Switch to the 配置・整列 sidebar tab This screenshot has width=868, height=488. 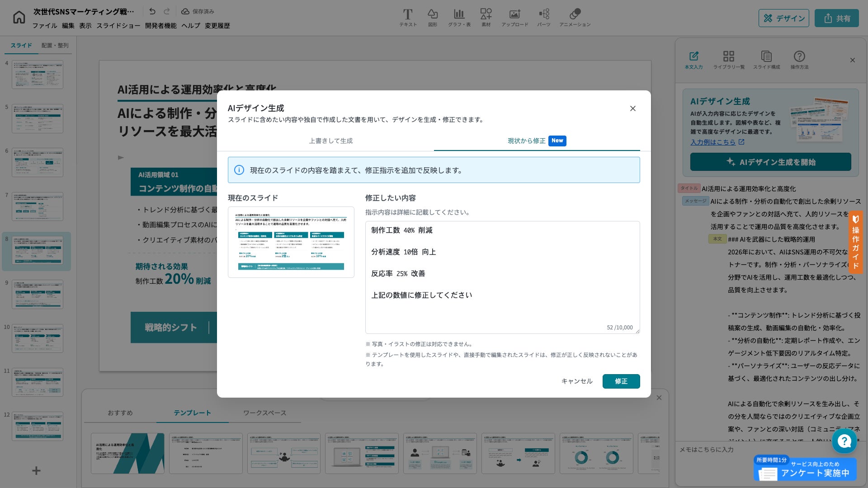tap(55, 45)
